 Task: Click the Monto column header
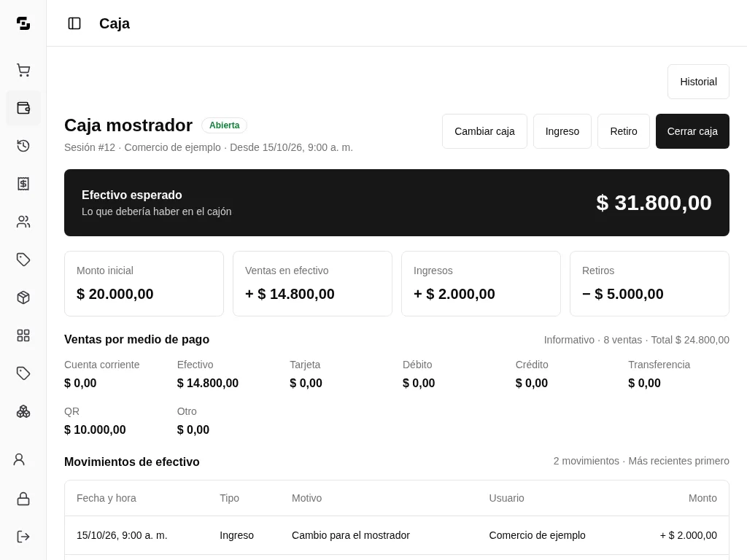coord(703,498)
